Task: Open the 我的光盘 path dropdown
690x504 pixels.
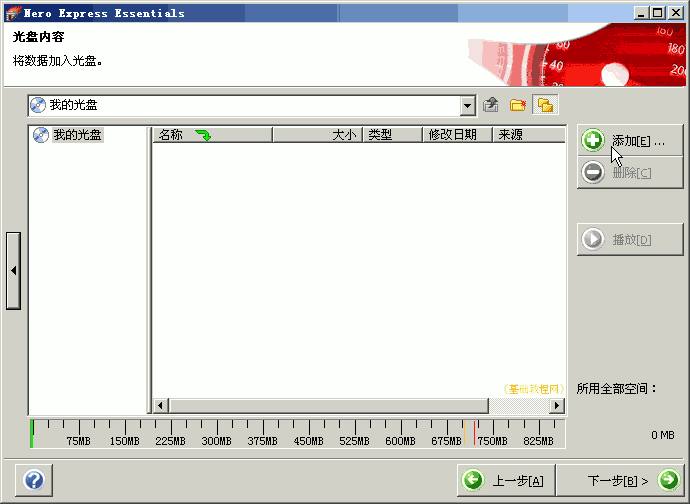Action: click(468, 105)
